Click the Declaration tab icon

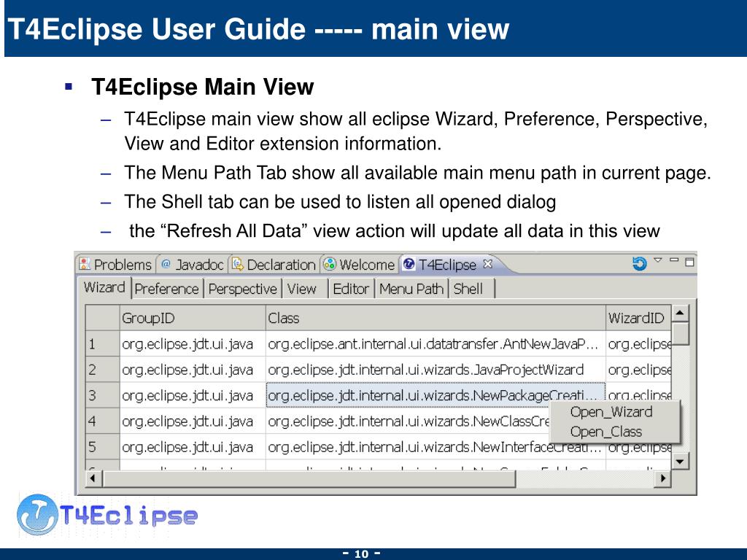[x=237, y=264]
